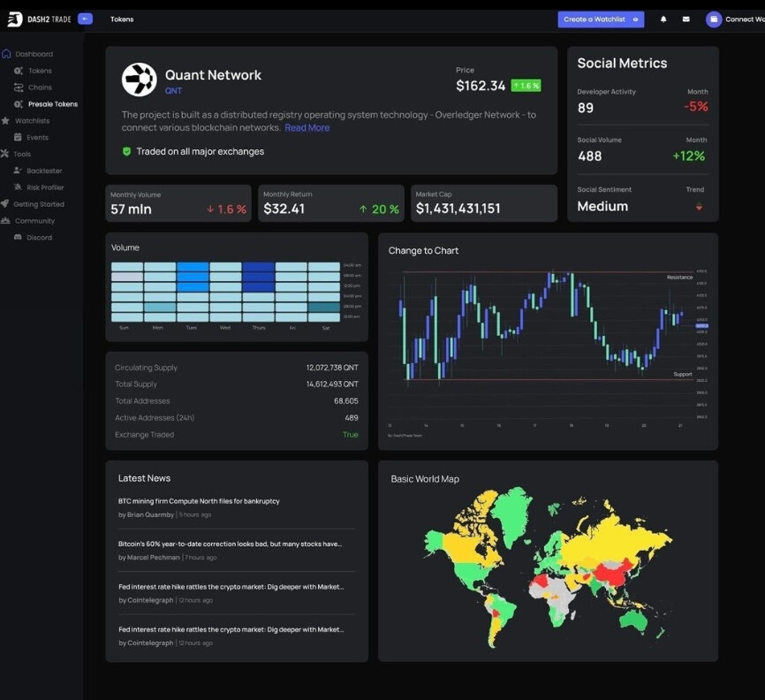Open the article by Cointelegraph dated 12 hours ago, first one
The height and width of the screenshot is (700, 765).
231,587
